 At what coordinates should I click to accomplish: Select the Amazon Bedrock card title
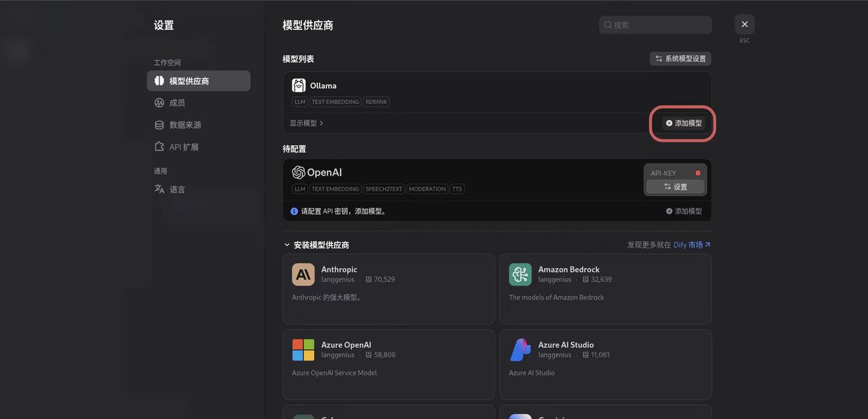[569, 269]
